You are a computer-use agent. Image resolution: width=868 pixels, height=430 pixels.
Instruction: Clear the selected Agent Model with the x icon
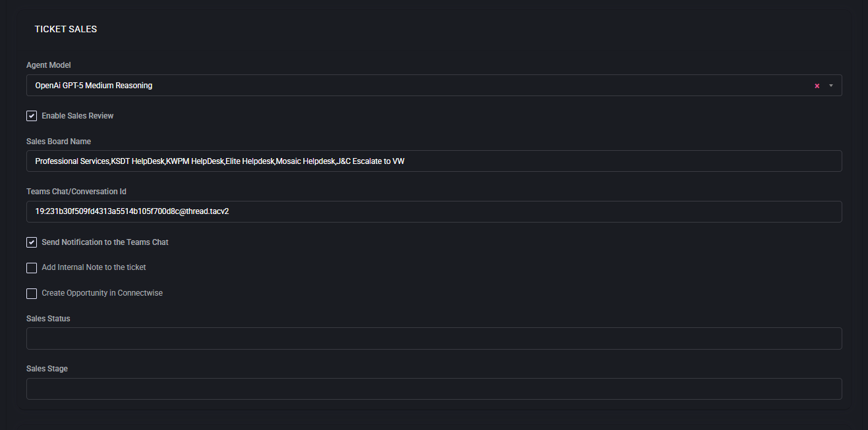pos(817,86)
